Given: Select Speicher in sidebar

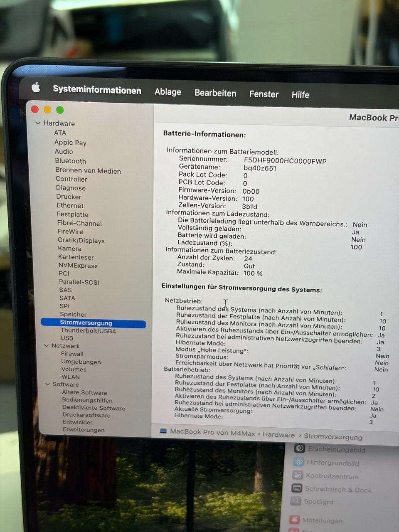Looking at the screenshot, I should (73, 314).
